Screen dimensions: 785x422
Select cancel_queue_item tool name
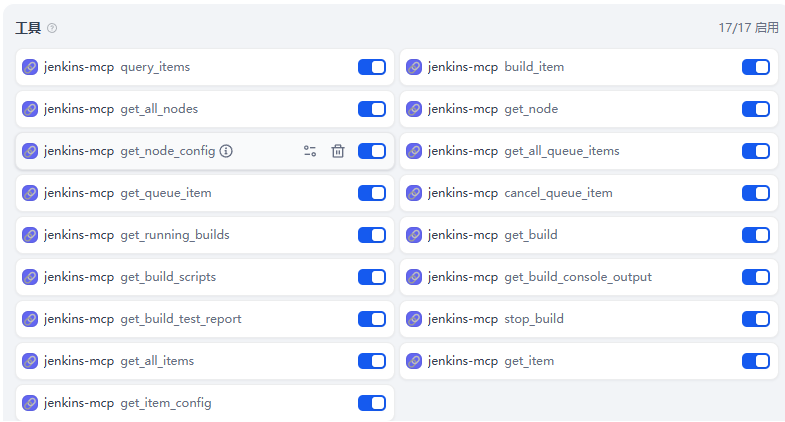tap(558, 193)
